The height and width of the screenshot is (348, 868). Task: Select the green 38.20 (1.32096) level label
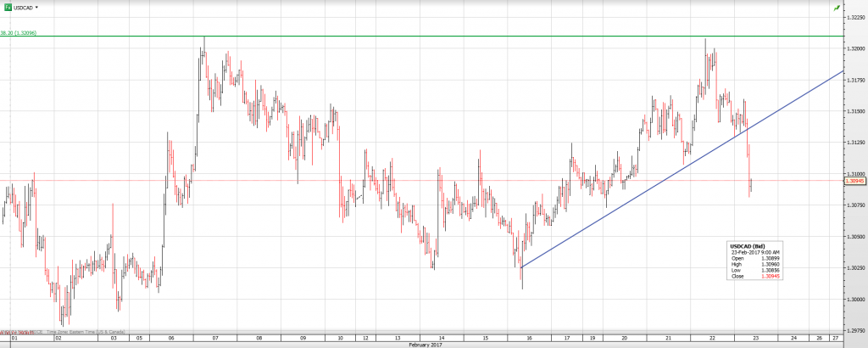[19, 33]
